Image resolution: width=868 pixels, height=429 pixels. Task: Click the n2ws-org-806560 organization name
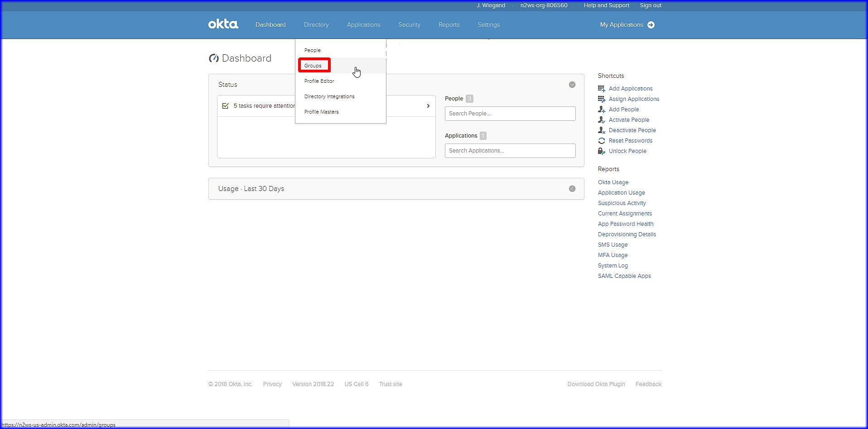(544, 5)
